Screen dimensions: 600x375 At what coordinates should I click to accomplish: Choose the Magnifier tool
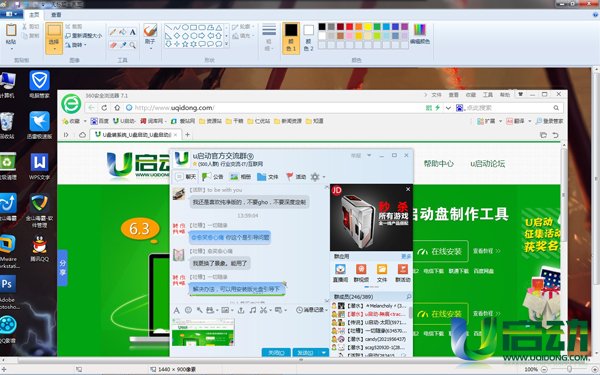[132, 45]
